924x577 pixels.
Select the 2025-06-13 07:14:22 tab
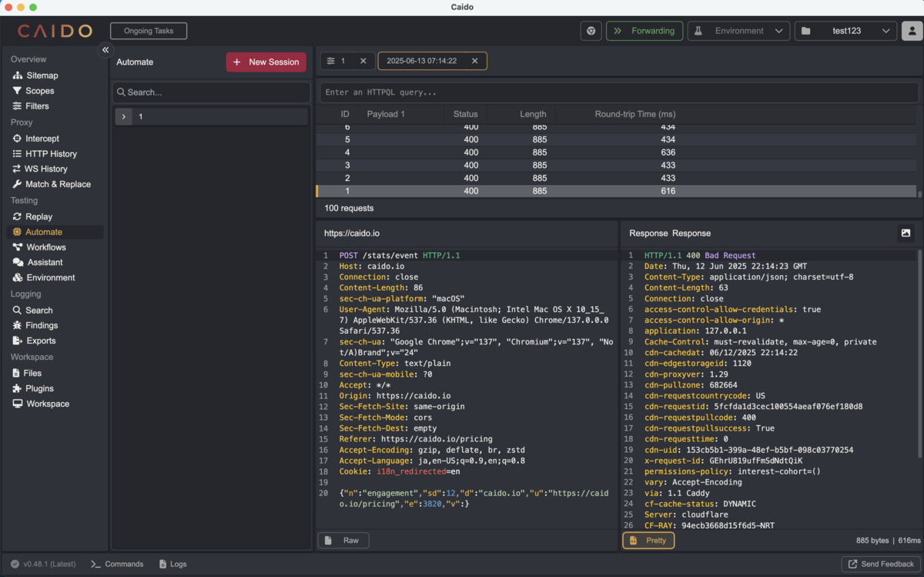click(x=422, y=61)
